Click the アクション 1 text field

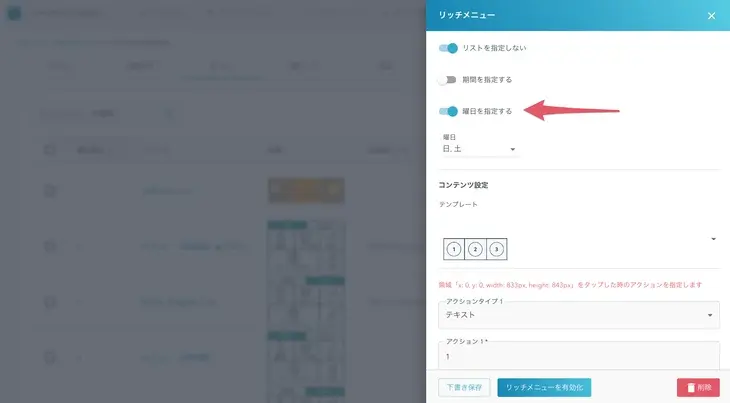click(579, 356)
